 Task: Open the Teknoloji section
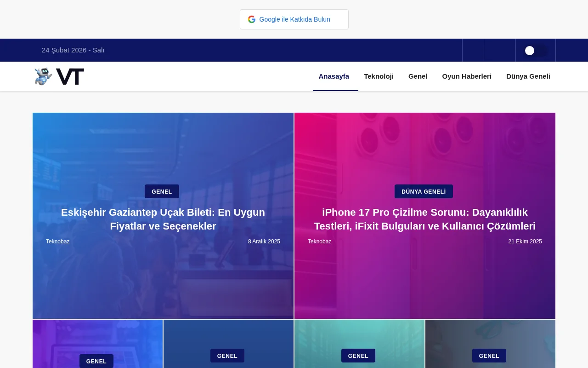[x=379, y=76]
